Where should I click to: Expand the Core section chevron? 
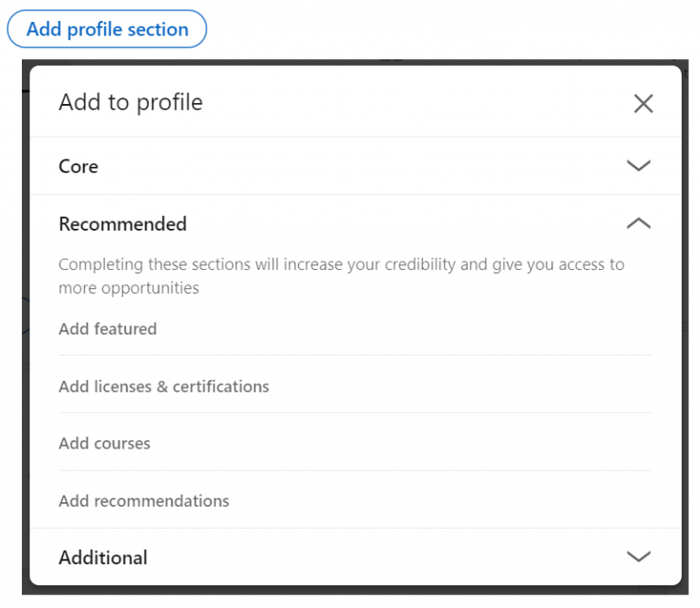coord(639,166)
